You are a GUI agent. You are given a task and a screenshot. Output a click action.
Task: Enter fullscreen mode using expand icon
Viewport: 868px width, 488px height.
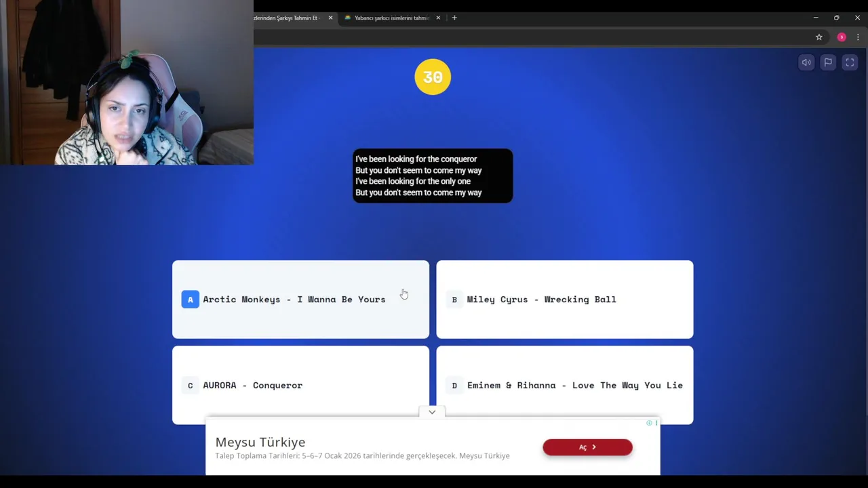coord(850,62)
